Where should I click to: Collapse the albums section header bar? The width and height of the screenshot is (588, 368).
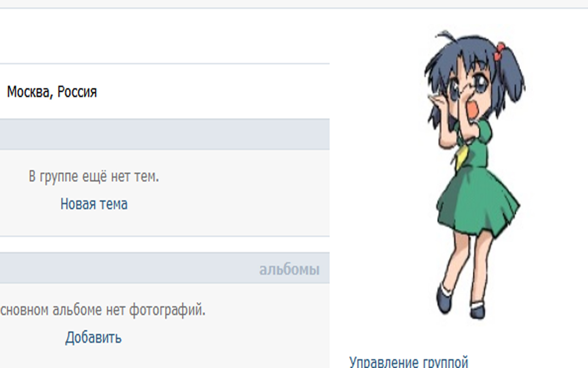click(164, 268)
